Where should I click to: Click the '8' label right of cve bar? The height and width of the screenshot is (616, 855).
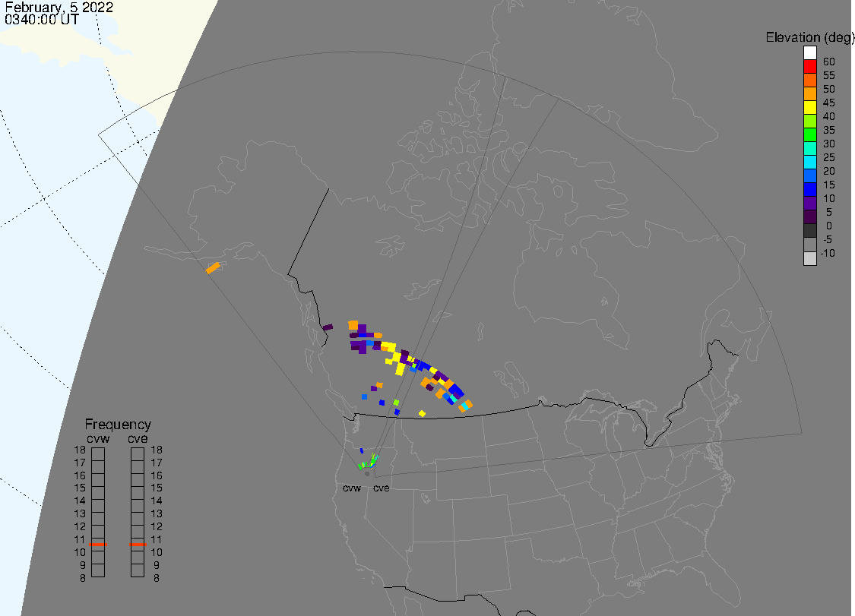pyautogui.click(x=157, y=578)
